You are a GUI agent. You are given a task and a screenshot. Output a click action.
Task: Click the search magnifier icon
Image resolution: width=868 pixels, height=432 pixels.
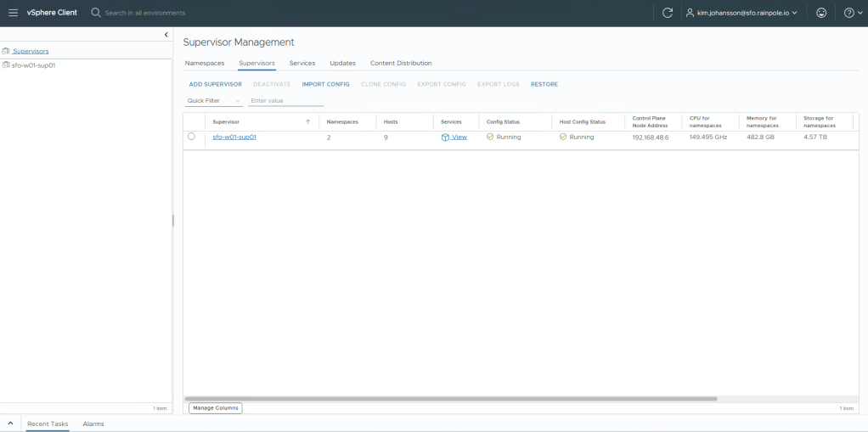pyautogui.click(x=96, y=13)
